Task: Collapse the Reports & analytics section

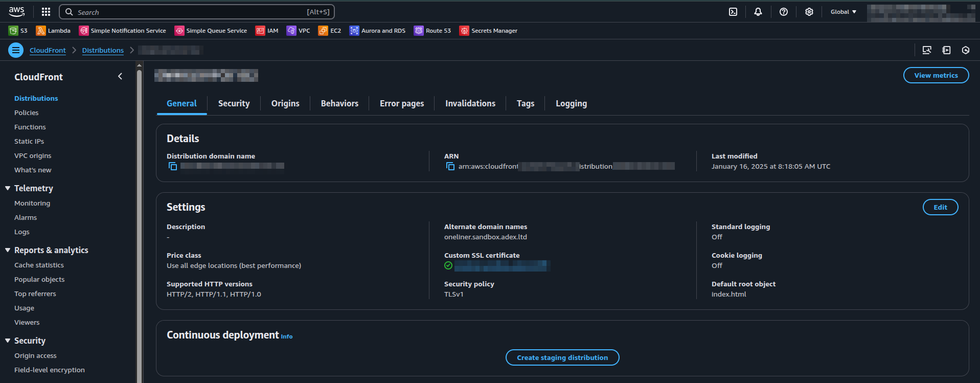Action: point(8,250)
